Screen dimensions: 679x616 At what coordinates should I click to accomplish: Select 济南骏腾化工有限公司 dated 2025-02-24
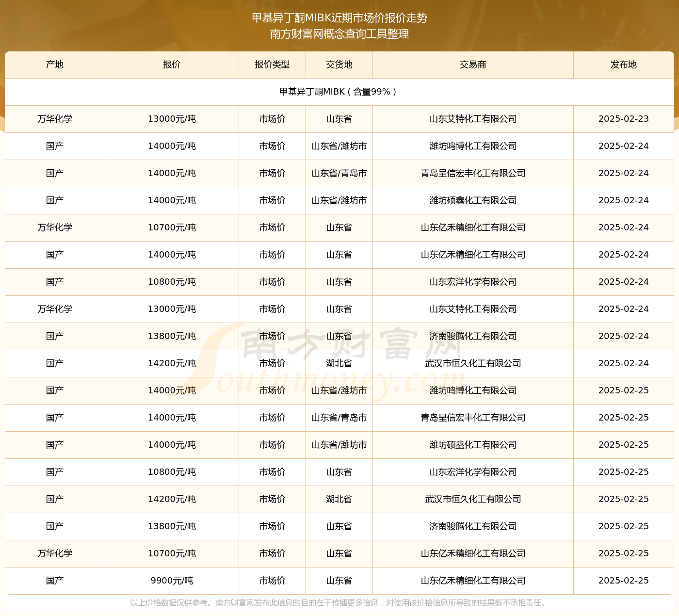(x=473, y=336)
